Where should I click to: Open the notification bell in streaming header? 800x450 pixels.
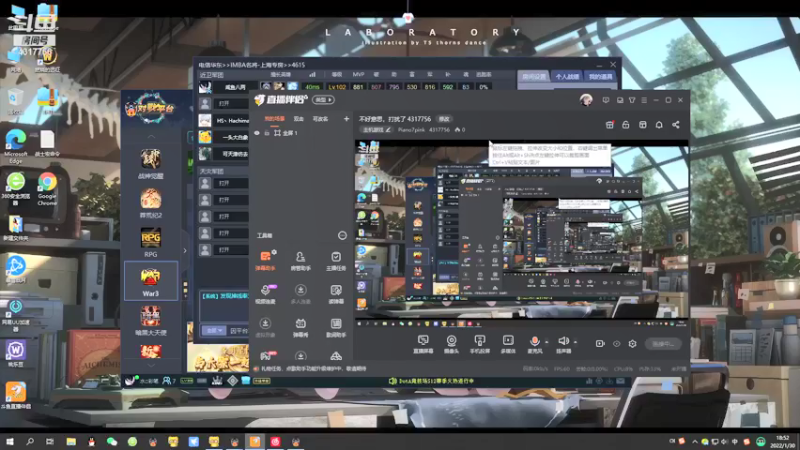coord(659,124)
